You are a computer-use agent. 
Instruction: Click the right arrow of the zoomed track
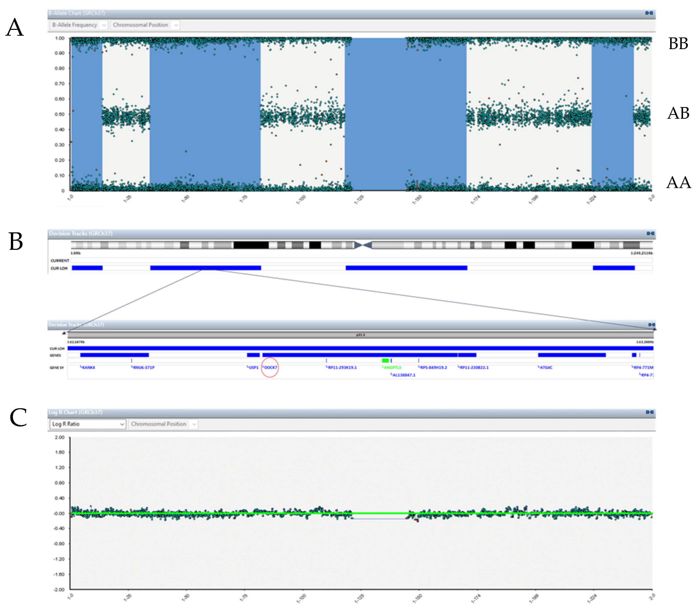coord(655,329)
